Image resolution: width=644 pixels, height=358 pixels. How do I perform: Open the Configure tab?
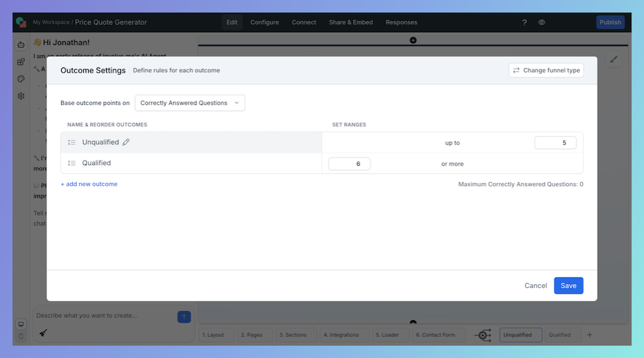pyautogui.click(x=264, y=22)
